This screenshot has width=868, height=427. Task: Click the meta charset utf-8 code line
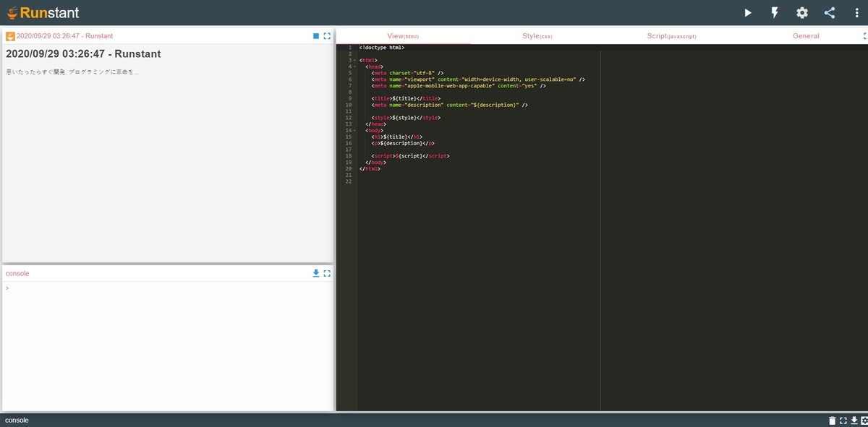(407, 73)
